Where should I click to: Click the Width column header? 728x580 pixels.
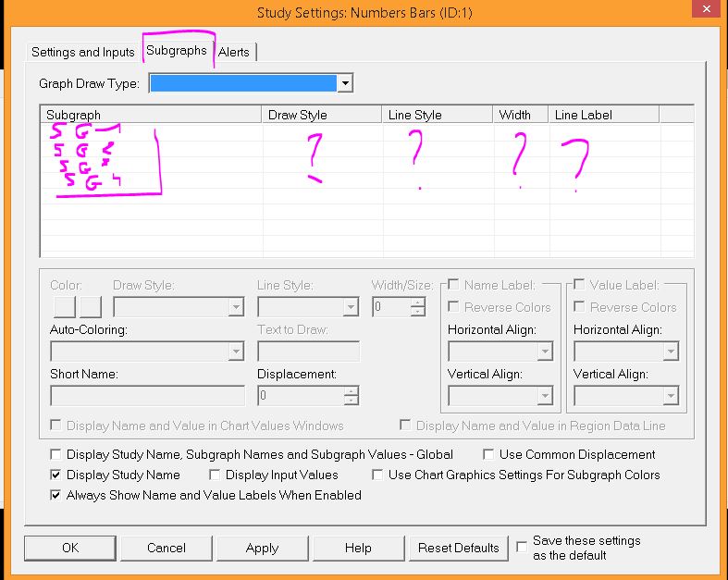pyautogui.click(x=521, y=115)
